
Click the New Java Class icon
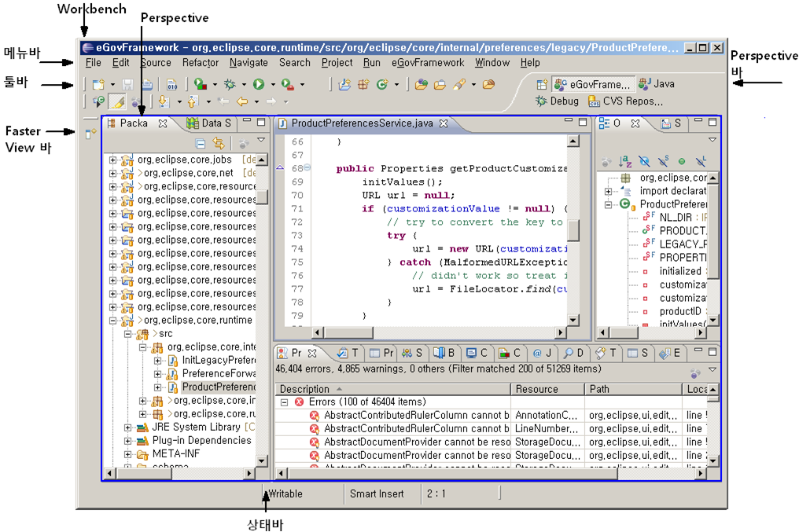point(381,84)
